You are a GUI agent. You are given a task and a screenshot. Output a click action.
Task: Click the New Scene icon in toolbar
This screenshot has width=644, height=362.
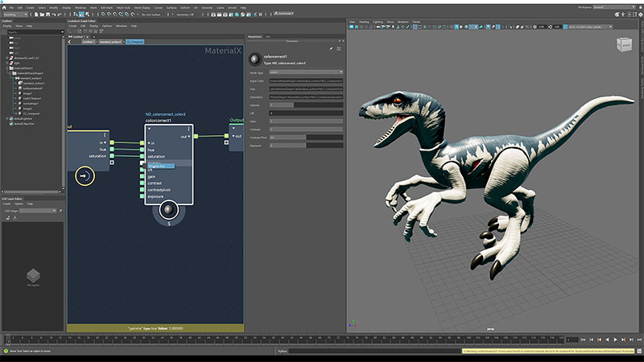(36, 14)
